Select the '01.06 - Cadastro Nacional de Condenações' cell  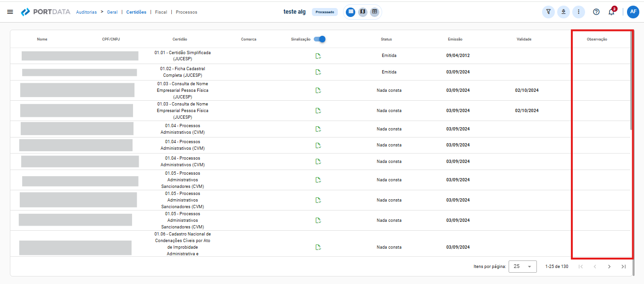click(183, 244)
